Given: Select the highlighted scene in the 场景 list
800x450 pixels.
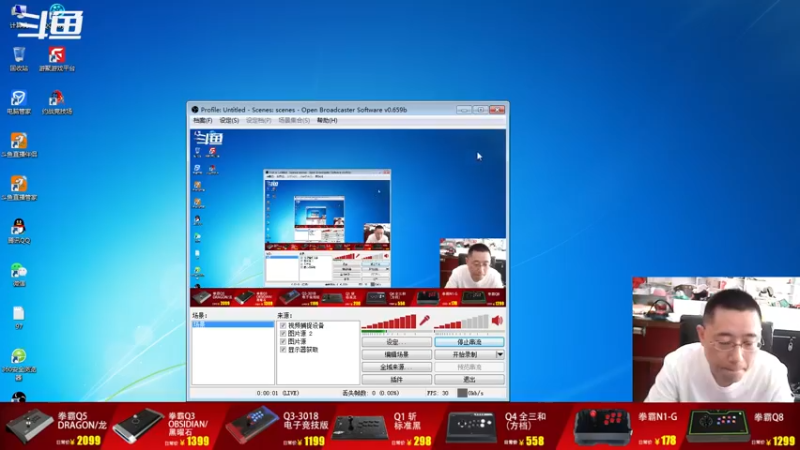Looking at the screenshot, I should [x=233, y=324].
